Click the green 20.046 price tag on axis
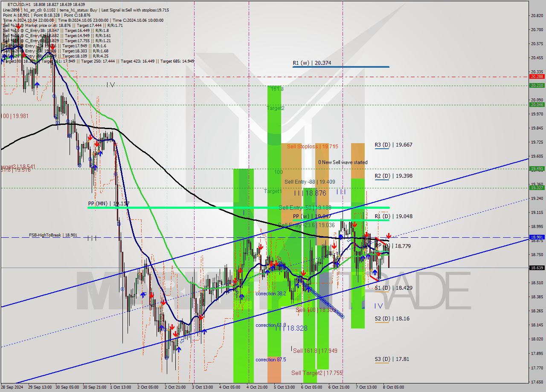Screen dimensions: 546x392 (x=537, y=105)
